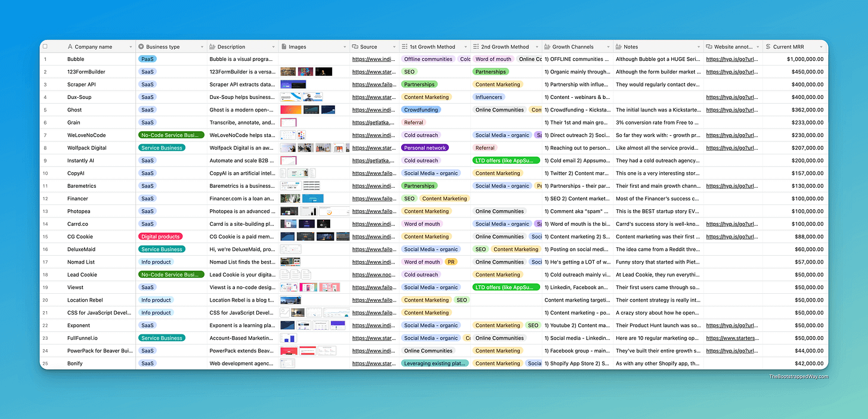Image resolution: width=868 pixels, height=419 pixels.
Task: Open the Source link in the Lead Cookie row
Action: (373, 275)
